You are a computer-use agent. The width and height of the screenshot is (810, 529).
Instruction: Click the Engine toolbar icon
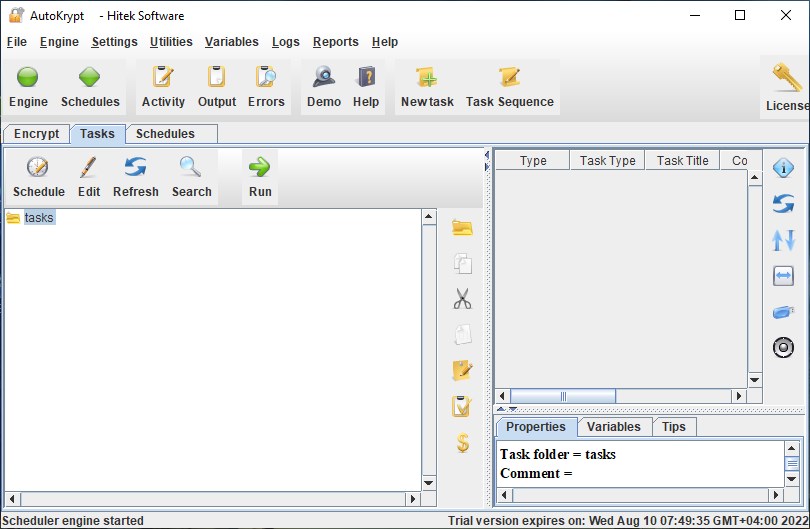click(x=28, y=86)
